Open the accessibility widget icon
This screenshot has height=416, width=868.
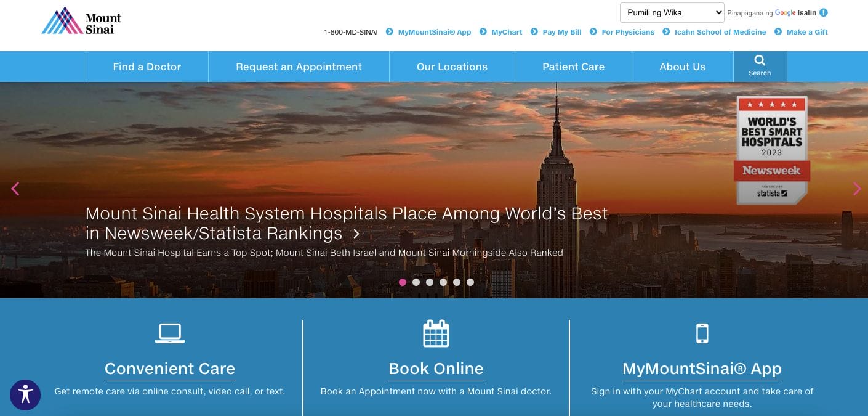click(25, 395)
